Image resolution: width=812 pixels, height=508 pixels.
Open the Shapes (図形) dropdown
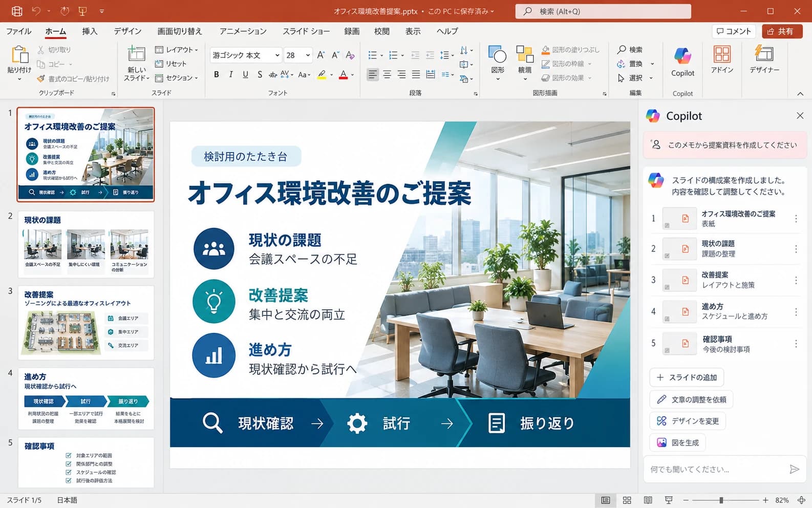(x=497, y=62)
